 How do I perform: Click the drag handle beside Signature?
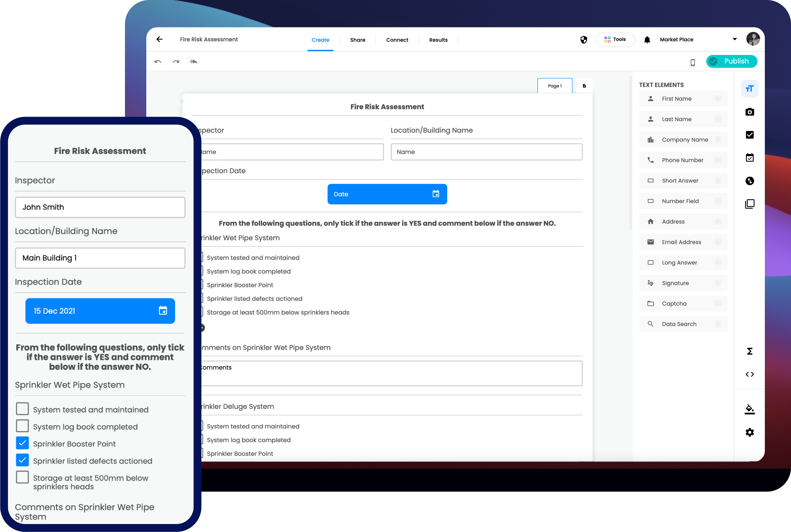718,283
